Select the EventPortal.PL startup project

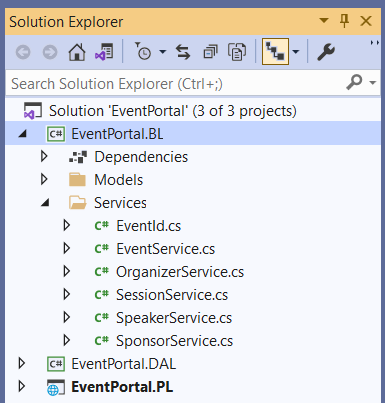coord(122,387)
